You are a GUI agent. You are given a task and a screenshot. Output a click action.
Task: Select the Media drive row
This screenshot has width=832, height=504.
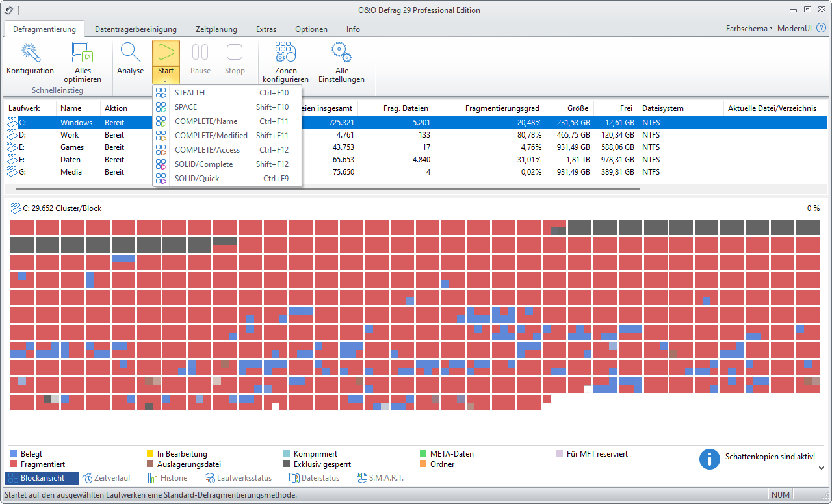pyautogui.click(x=416, y=171)
